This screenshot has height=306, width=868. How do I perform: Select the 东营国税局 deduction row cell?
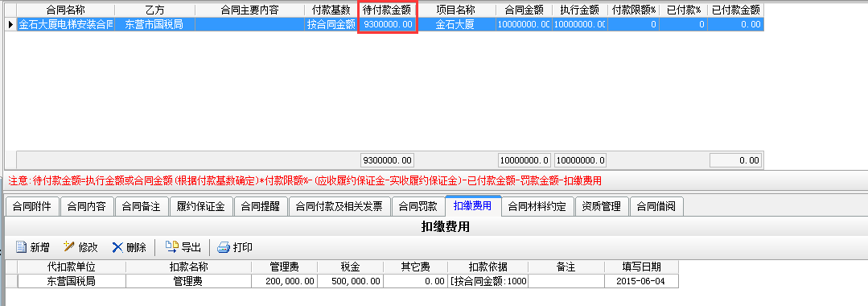[x=72, y=281]
